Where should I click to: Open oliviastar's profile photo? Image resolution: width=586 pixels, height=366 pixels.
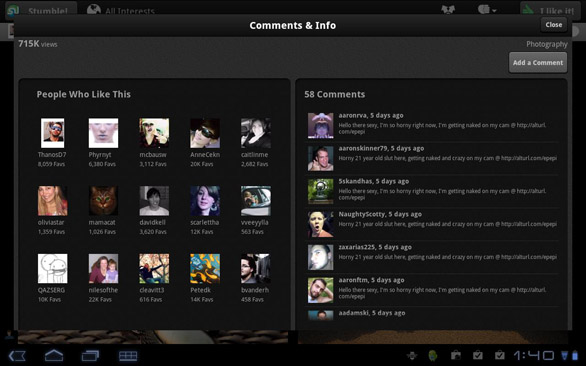pyautogui.click(x=52, y=201)
